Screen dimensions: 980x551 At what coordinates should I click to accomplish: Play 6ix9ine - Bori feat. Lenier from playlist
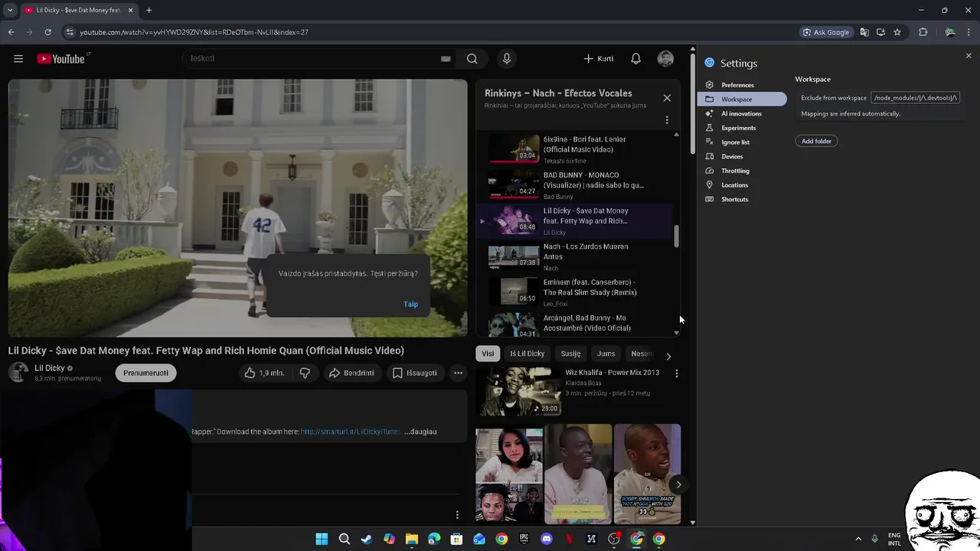[574, 149]
